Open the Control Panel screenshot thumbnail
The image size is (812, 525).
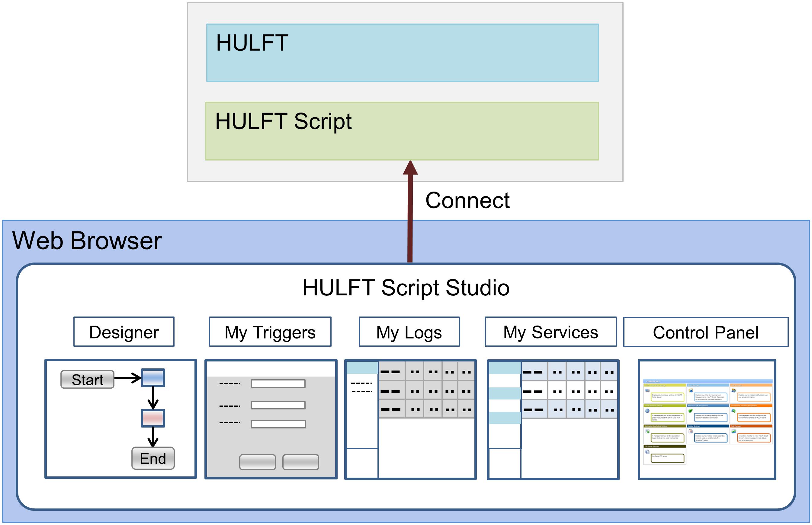coord(707,420)
